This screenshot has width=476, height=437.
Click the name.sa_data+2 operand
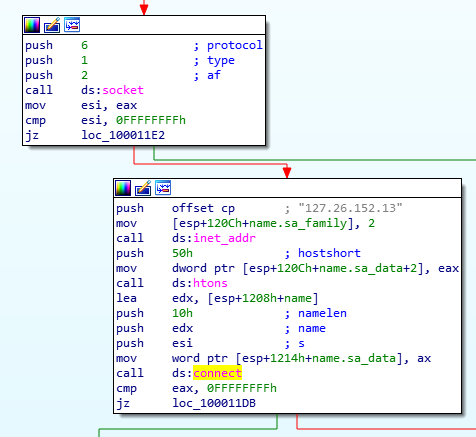[x=368, y=268]
